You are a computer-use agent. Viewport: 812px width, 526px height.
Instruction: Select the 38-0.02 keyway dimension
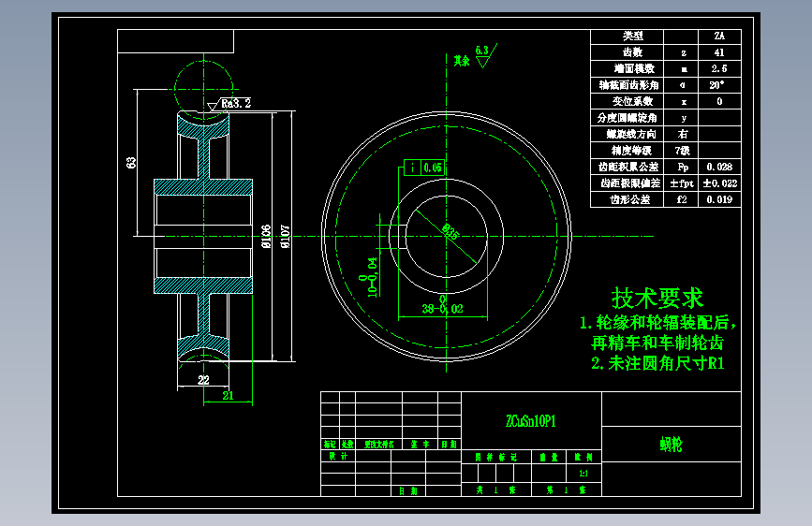tap(443, 309)
